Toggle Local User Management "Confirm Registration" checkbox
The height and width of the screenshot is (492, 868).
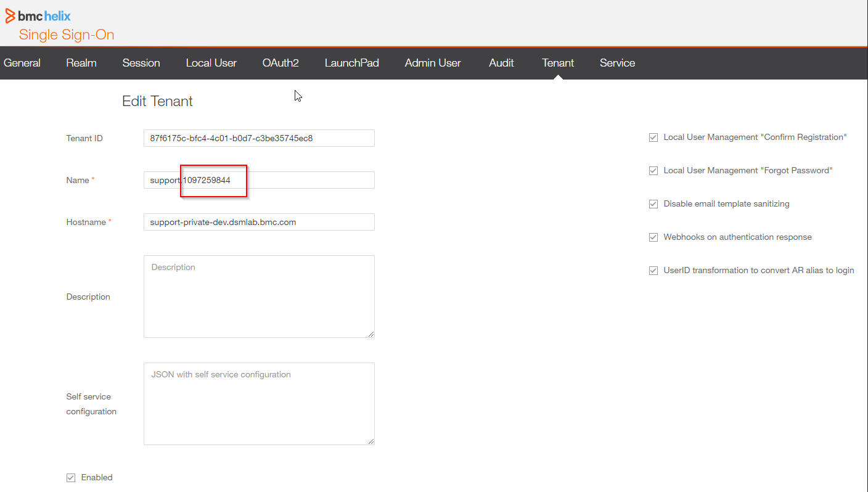coord(653,137)
